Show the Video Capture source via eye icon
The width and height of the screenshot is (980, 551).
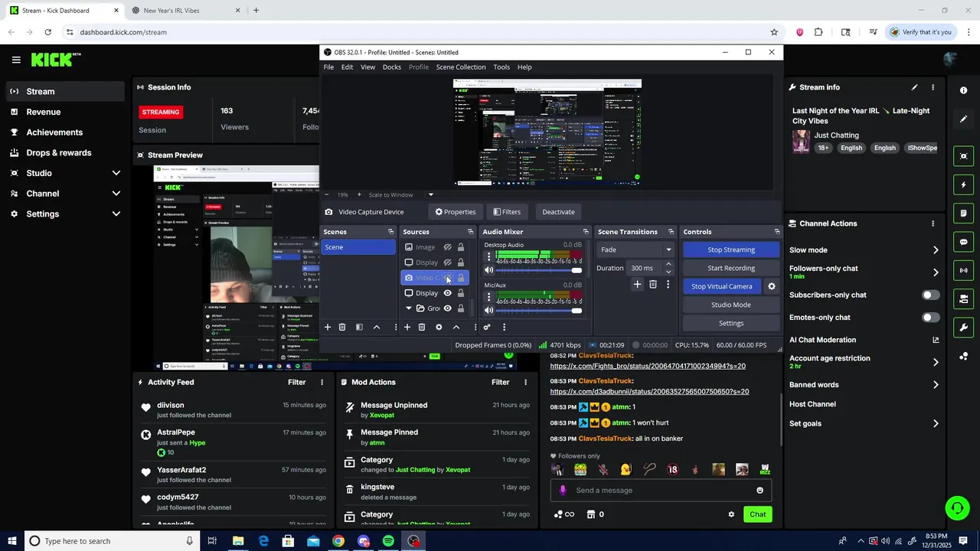448,278
